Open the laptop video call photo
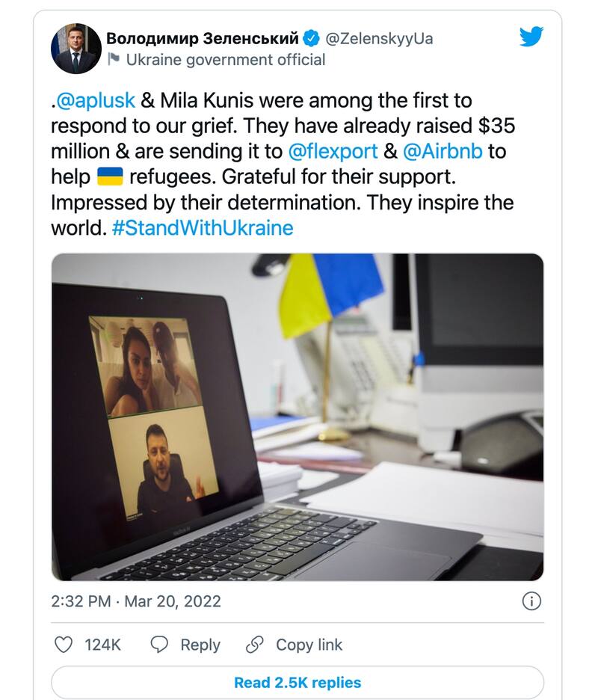The height and width of the screenshot is (700, 598). point(297,417)
